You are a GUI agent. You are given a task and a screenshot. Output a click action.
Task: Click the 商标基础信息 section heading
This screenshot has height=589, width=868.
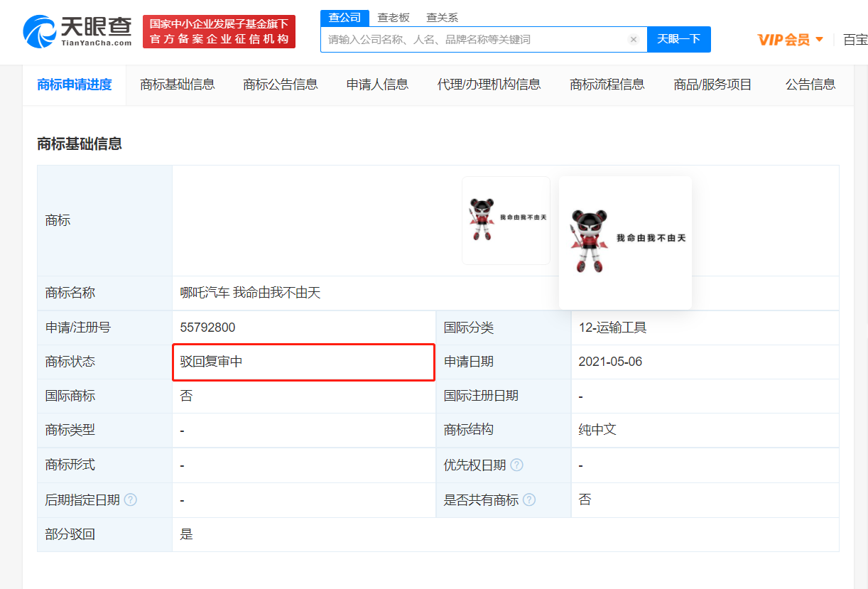coord(80,144)
